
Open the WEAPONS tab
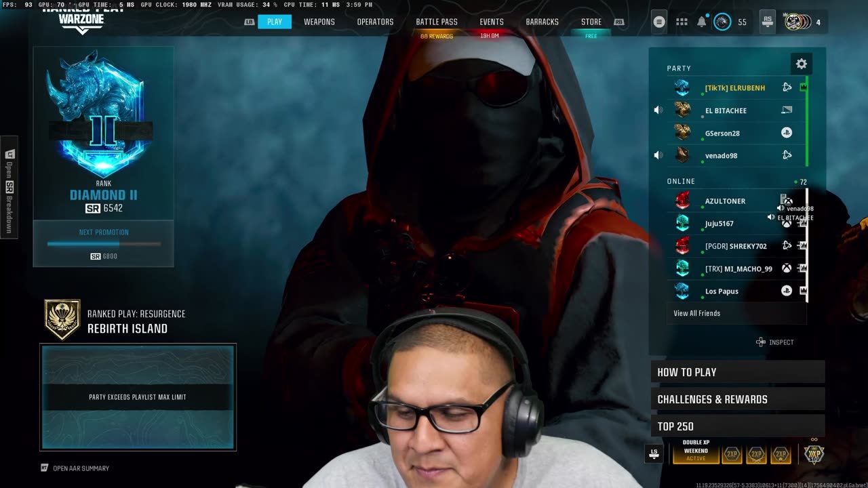point(319,22)
